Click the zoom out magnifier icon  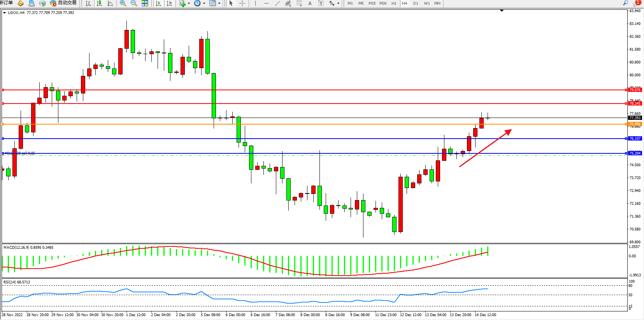[x=134, y=4]
